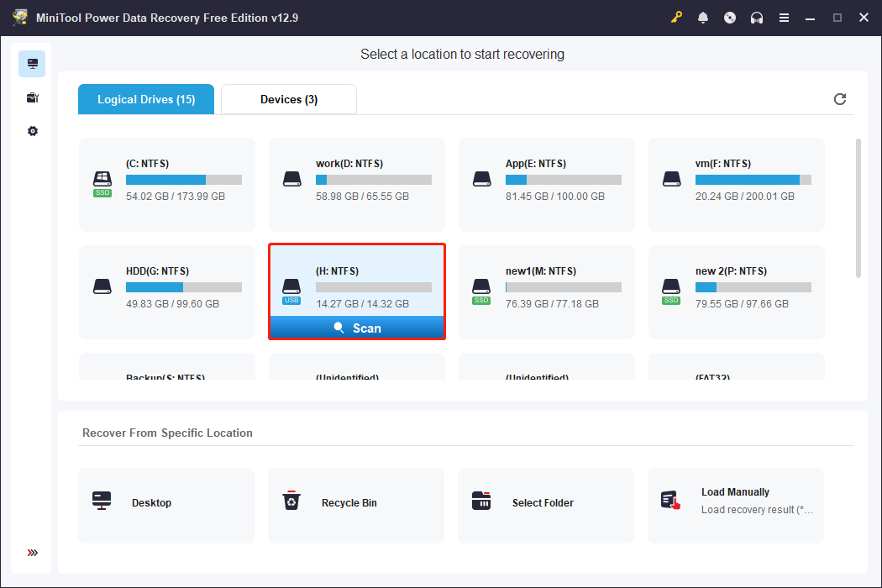
Task: Choose Desktop recovery location
Action: [166, 506]
